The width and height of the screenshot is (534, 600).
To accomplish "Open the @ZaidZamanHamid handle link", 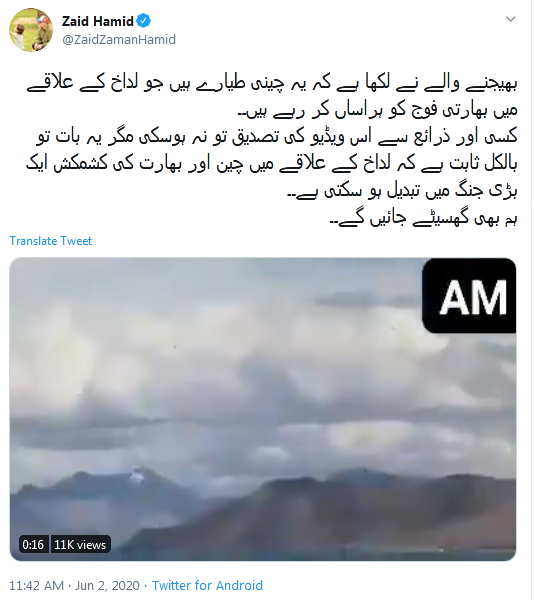I will (119, 40).
